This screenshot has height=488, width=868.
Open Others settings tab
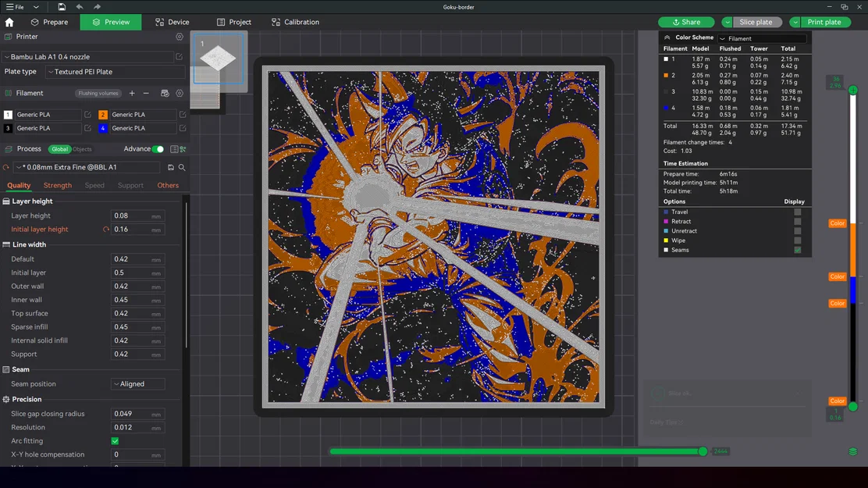168,186
